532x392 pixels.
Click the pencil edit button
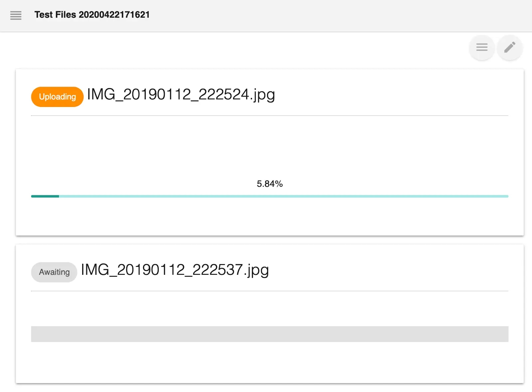(x=509, y=48)
